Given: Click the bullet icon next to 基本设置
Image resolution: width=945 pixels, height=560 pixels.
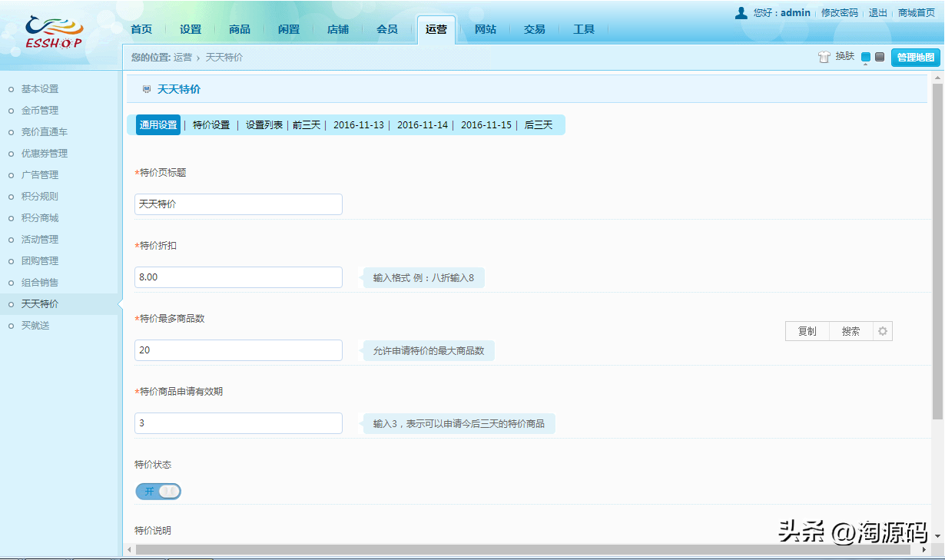Looking at the screenshot, I should tap(11, 89).
